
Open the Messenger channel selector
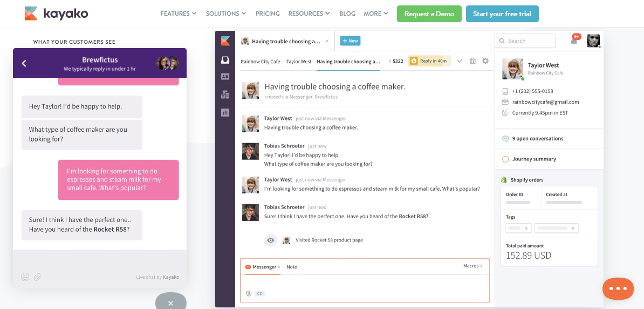[263, 267]
